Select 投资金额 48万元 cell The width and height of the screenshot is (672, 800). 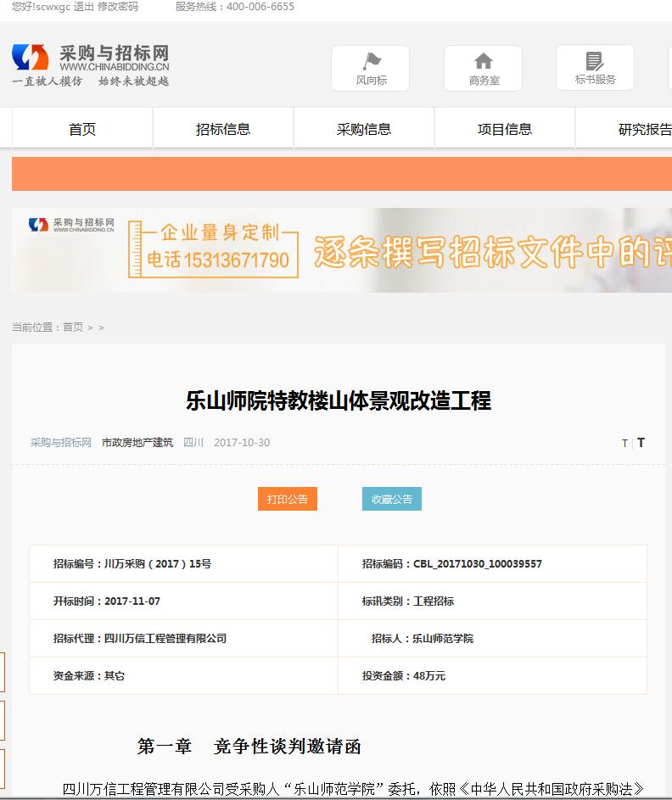pyautogui.click(x=492, y=675)
